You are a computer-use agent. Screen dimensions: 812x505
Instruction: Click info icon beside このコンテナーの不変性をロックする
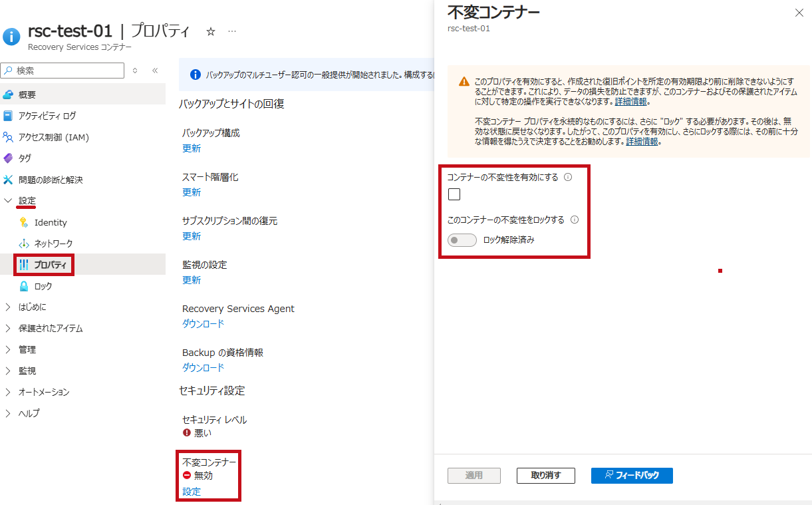(x=575, y=220)
